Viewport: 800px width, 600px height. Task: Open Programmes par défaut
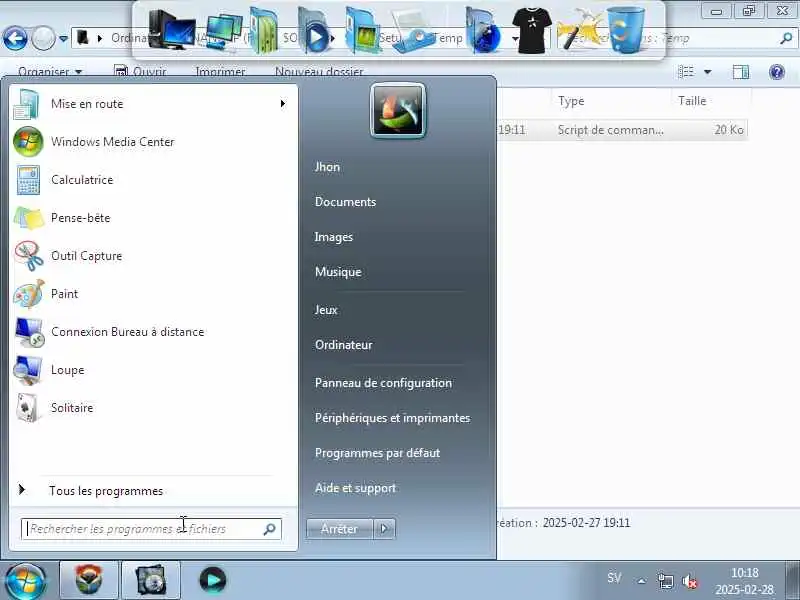click(x=378, y=453)
